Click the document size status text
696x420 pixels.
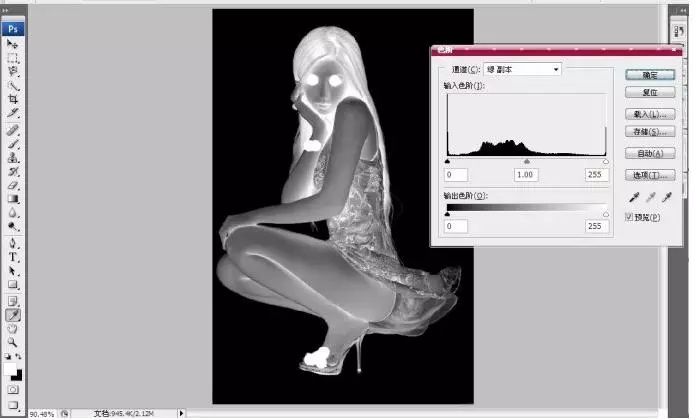pyautogui.click(x=124, y=414)
